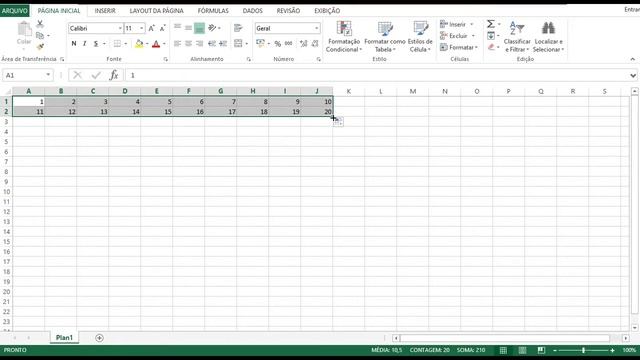This screenshot has width=640, height=360.
Task: Switch to the INSERIR tab
Action: (x=105, y=11)
